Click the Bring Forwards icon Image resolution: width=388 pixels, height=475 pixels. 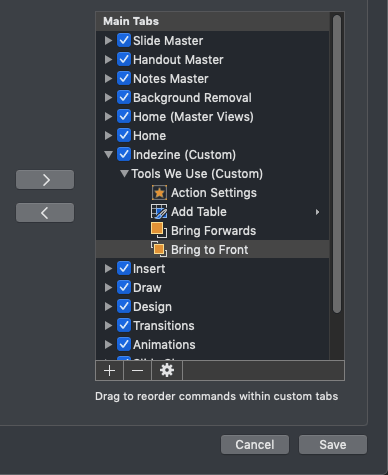click(x=159, y=231)
